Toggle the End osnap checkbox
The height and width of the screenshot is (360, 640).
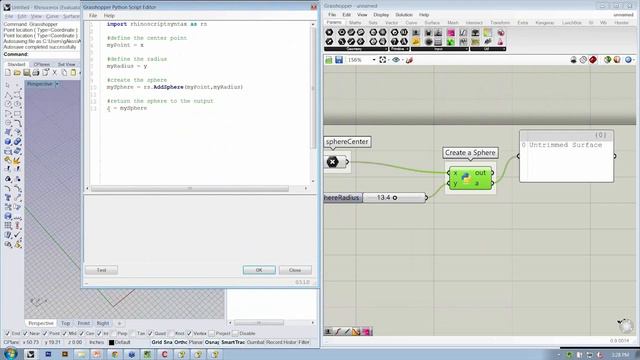[x=7, y=333]
